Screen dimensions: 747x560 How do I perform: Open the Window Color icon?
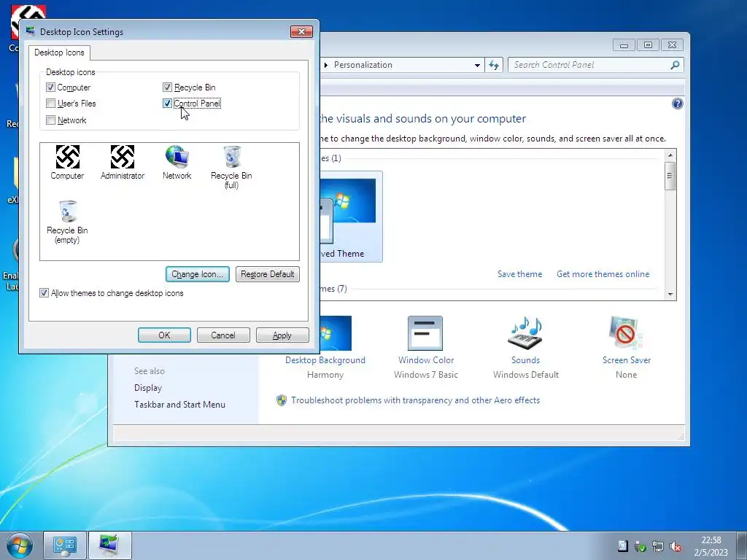(x=425, y=333)
